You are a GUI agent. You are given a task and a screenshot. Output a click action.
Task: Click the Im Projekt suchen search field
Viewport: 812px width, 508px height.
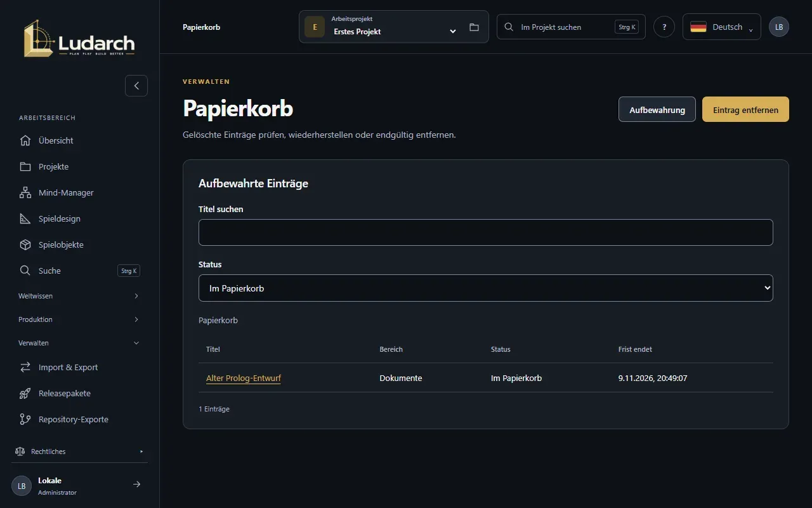coord(571,27)
